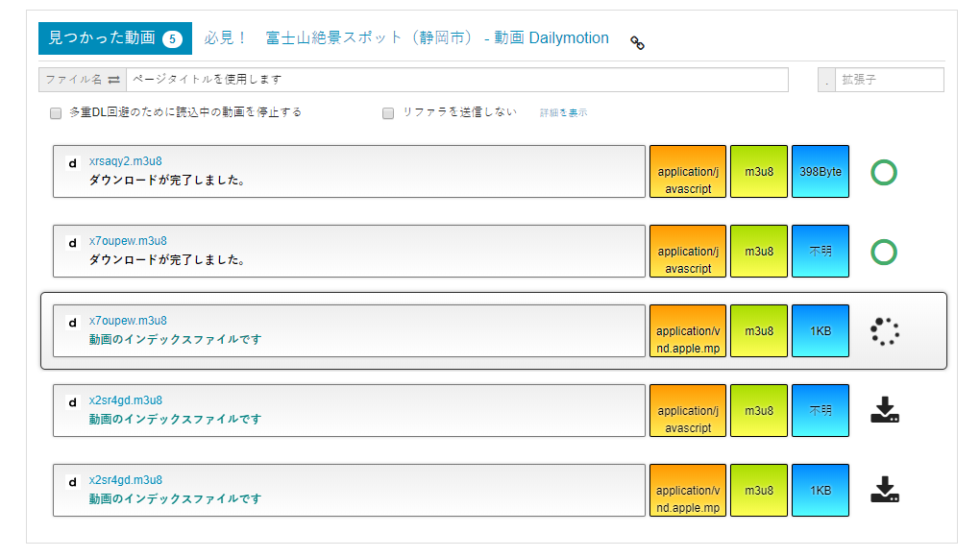The height and width of the screenshot is (557, 980).
Task: Click the xrsaqy2.m3u8 file name link
Action: pyautogui.click(x=125, y=161)
